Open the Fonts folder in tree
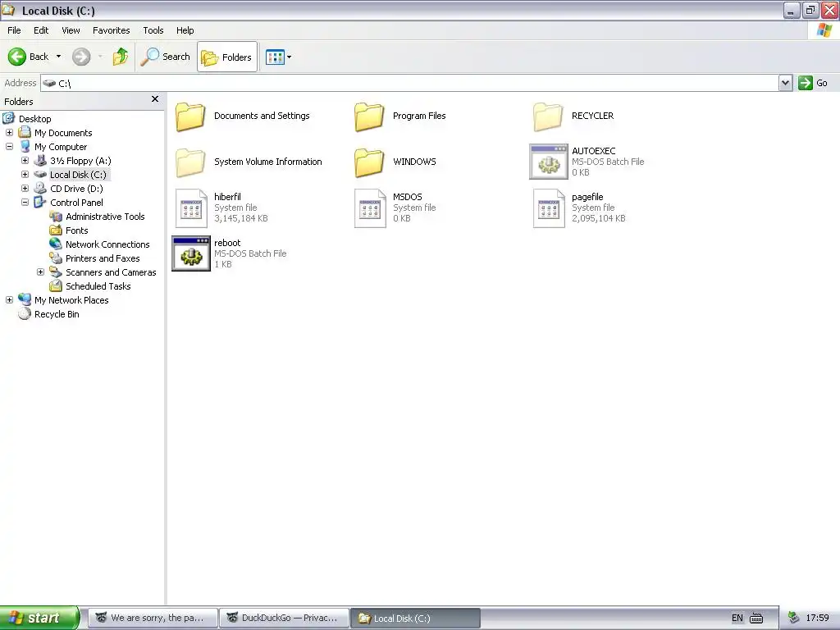This screenshot has height=630, width=840. tap(76, 231)
